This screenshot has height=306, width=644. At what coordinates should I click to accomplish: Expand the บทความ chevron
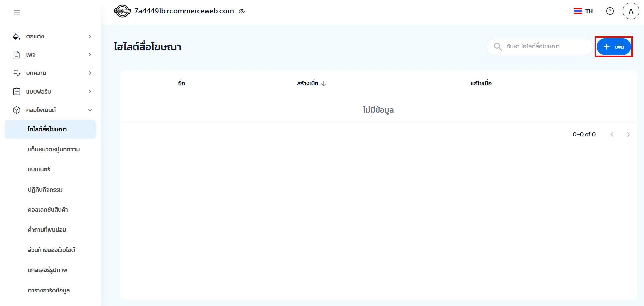coord(90,73)
